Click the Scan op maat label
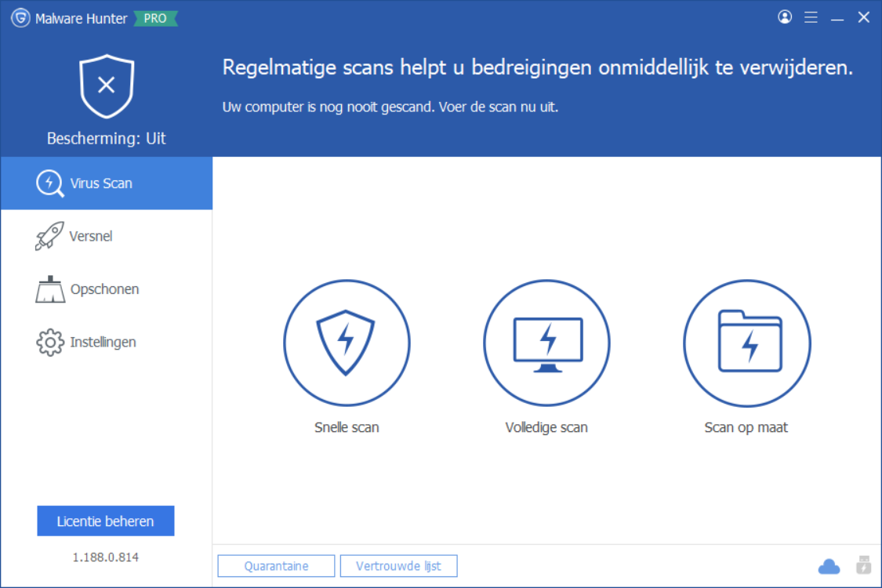 pyautogui.click(x=746, y=427)
